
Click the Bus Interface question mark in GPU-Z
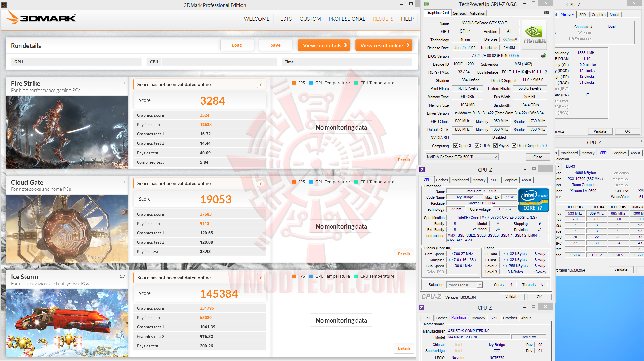[546, 72]
